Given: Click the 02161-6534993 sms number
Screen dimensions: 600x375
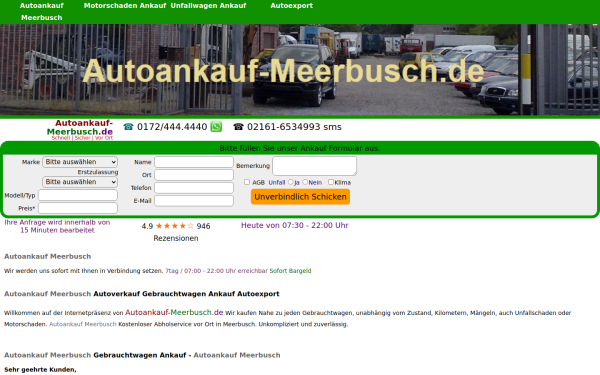Looking at the screenshot, I should pos(294,127).
